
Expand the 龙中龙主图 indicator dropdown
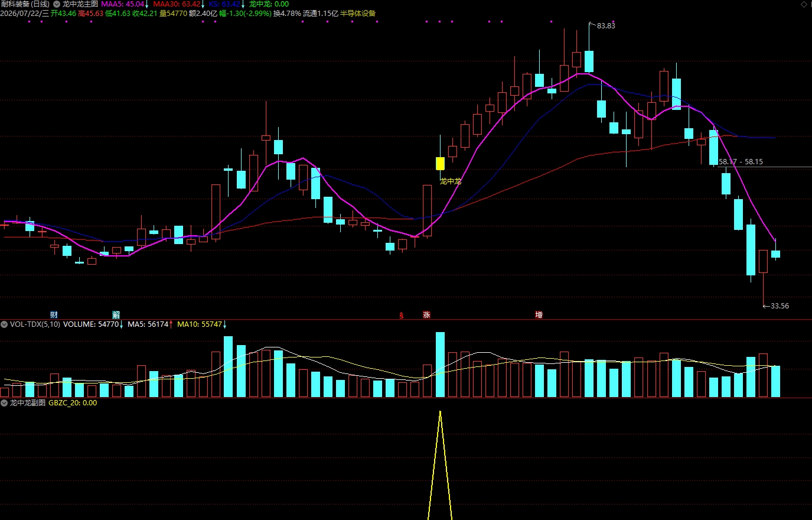(58, 4)
